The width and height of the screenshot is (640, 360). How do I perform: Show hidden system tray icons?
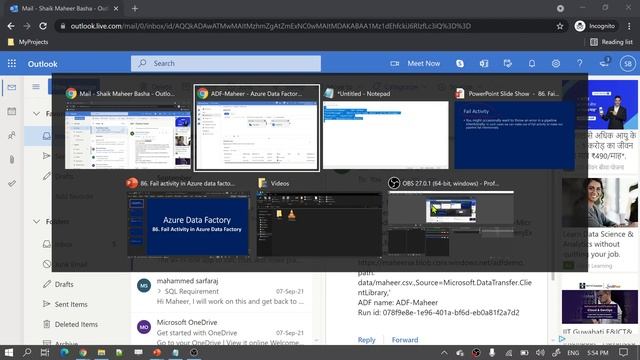444,353
